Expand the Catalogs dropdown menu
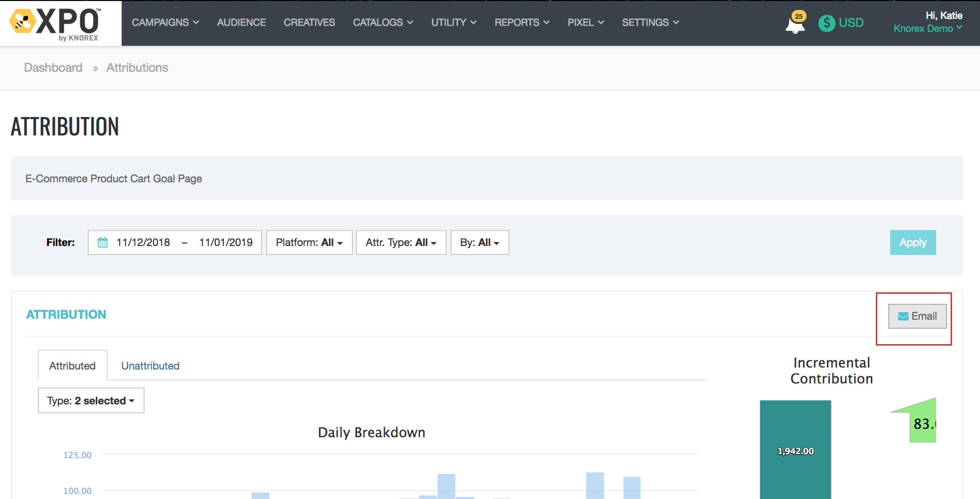This screenshot has width=980, height=499. coord(383,22)
